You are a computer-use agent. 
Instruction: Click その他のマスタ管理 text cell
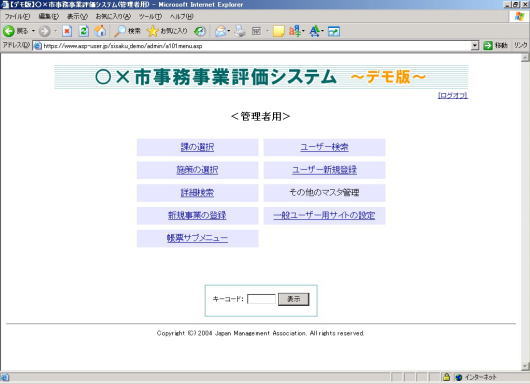(324, 193)
